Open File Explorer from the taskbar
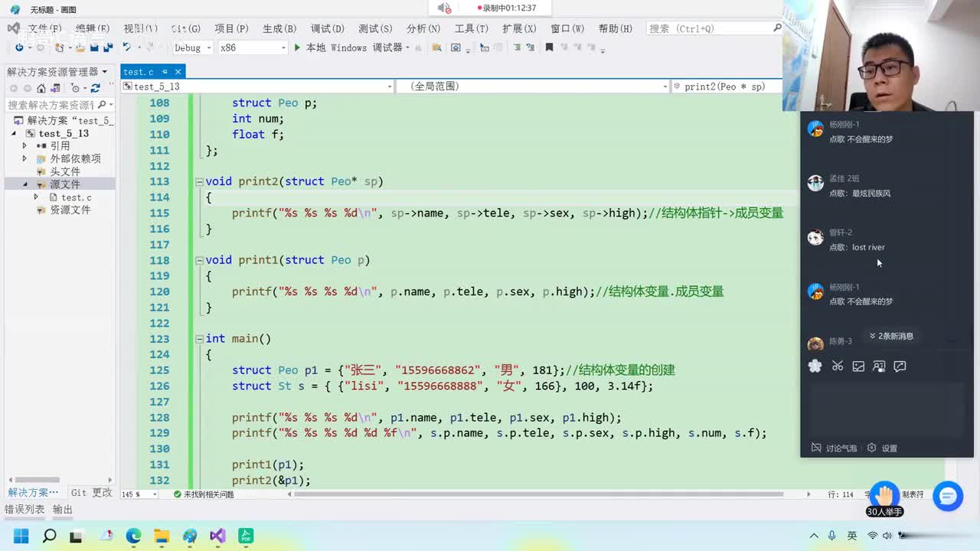The width and height of the screenshot is (980, 551). click(162, 536)
